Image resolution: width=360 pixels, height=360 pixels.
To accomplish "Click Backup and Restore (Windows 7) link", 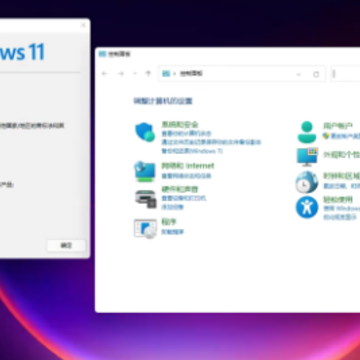I will [192, 151].
